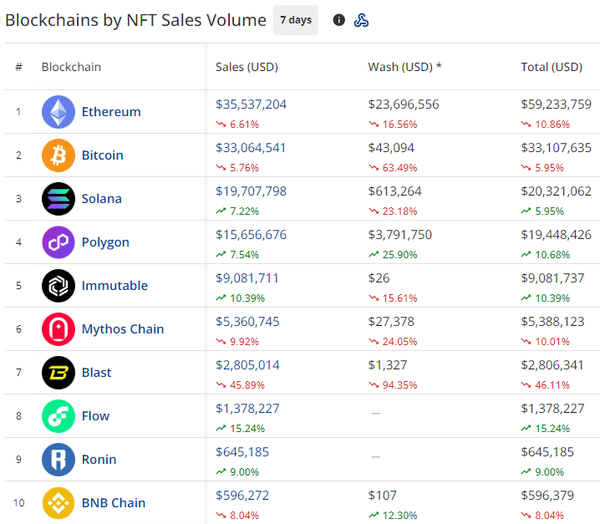Viewport: 600px width, 524px height.
Task: Click the Blast logo icon
Action: tap(58, 373)
